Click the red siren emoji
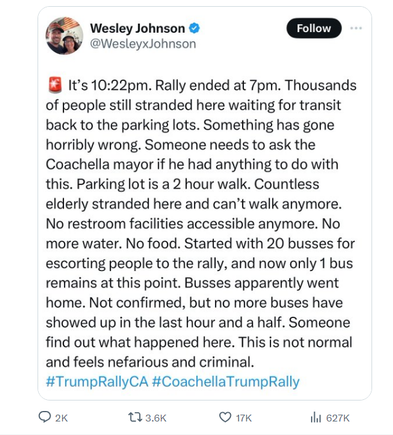 55,85
